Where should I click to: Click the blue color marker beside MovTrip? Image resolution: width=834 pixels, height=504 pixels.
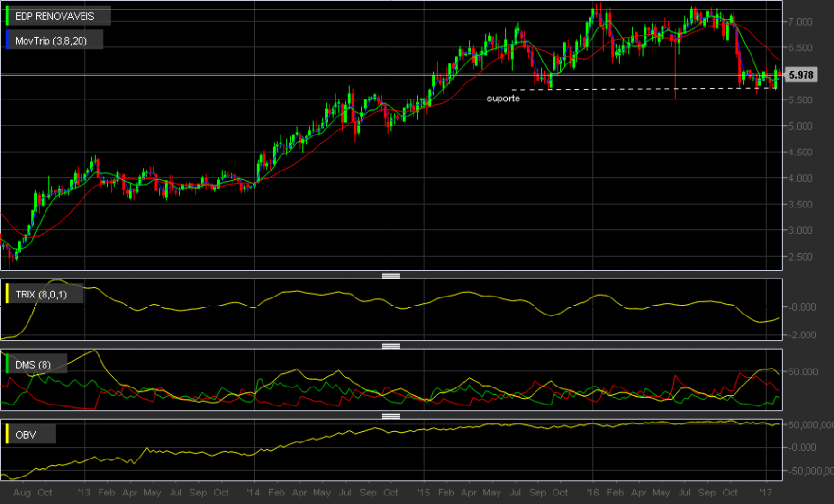click(x=7, y=41)
